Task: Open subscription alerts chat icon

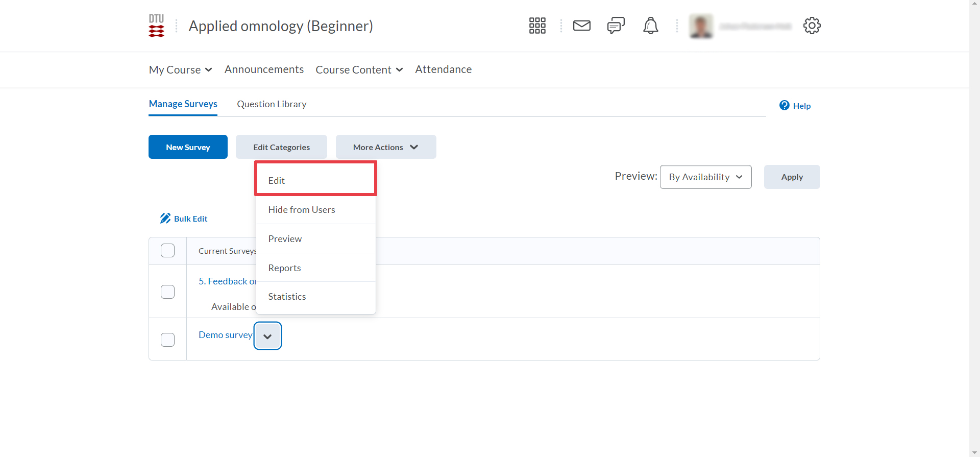Action: 616,26
